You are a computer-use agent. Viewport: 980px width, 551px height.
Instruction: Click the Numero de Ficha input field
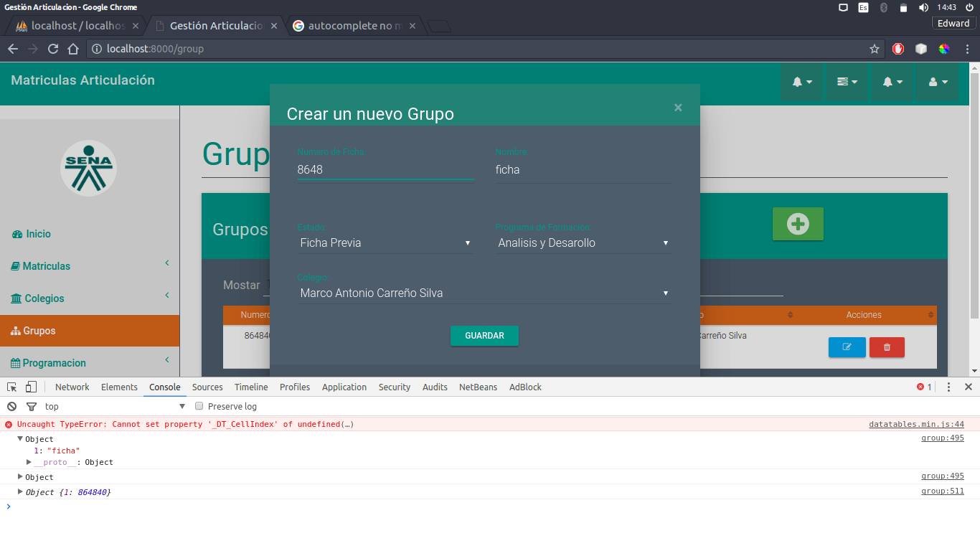click(x=385, y=169)
